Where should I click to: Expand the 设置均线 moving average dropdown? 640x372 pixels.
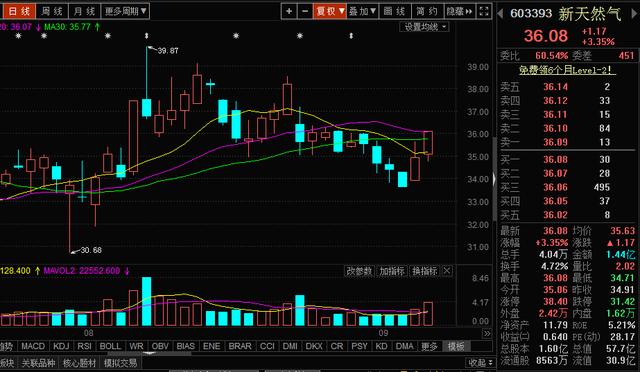point(424,27)
